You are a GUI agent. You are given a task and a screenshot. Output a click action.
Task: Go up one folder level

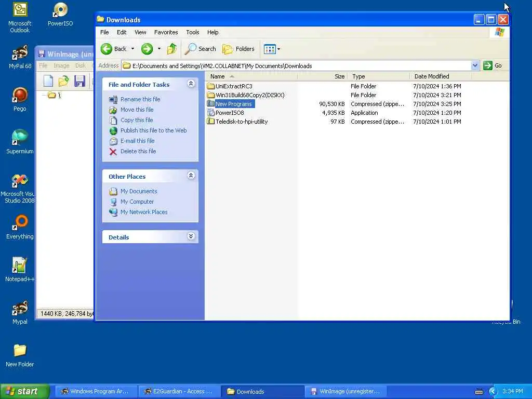pyautogui.click(x=171, y=49)
